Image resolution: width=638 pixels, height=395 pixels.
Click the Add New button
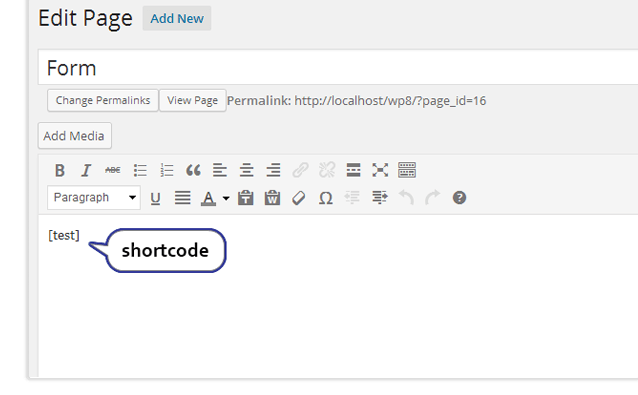[177, 18]
